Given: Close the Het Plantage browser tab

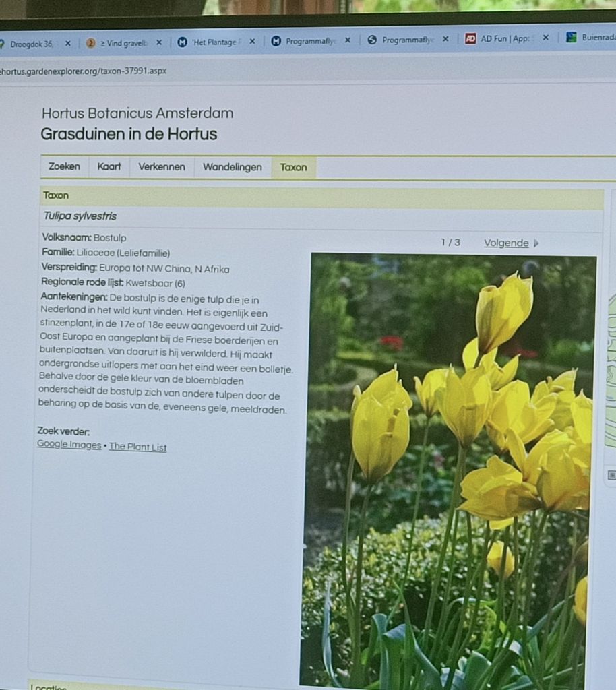Looking at the screenshot, I should [x=252, y=42].
